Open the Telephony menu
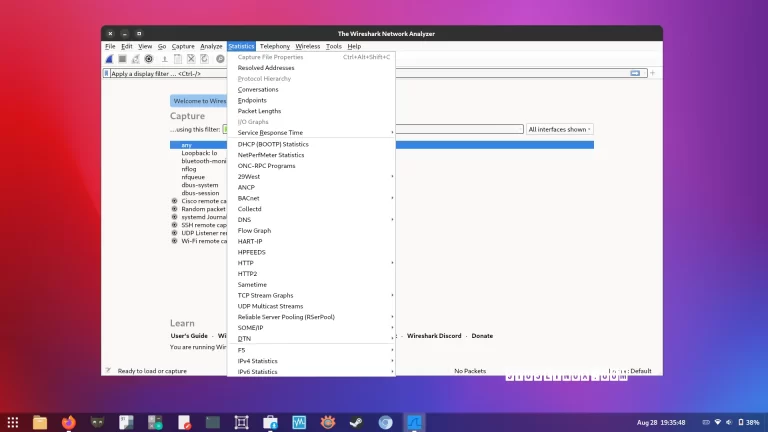768x432 pixels. [274, 46]
